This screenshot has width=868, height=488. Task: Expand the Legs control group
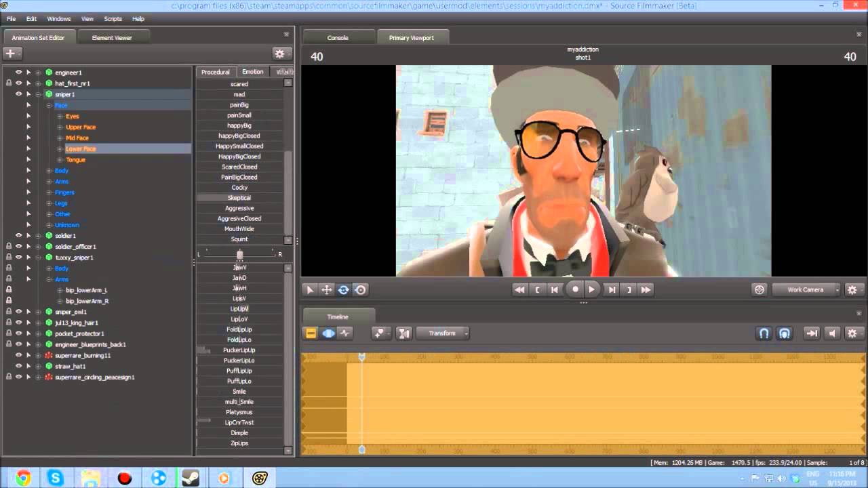50,203
